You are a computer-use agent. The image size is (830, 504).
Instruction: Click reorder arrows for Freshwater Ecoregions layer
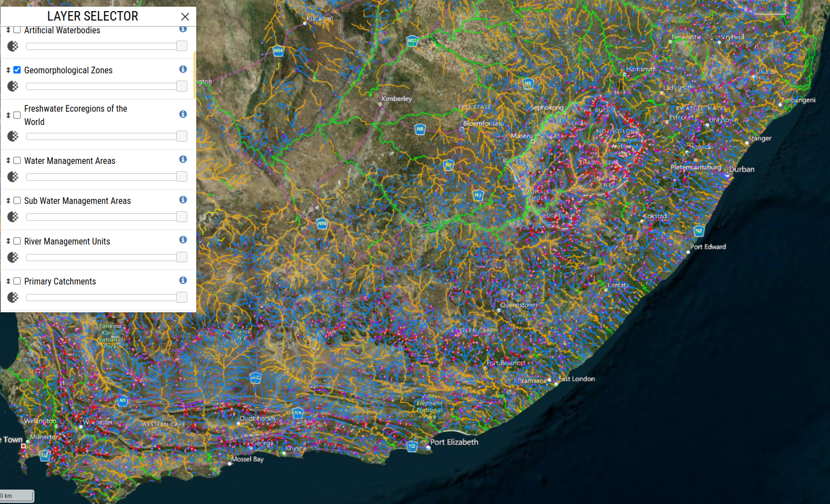[8, 115]
